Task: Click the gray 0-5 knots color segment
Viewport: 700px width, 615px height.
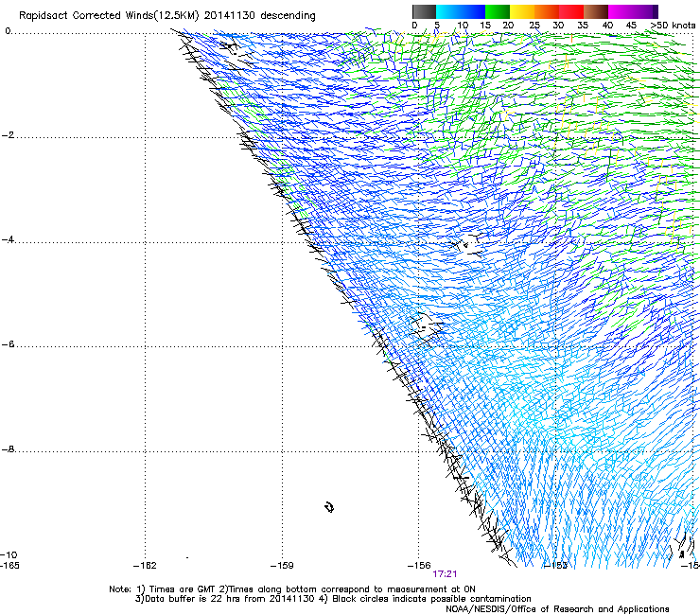Action: point(424,11)
